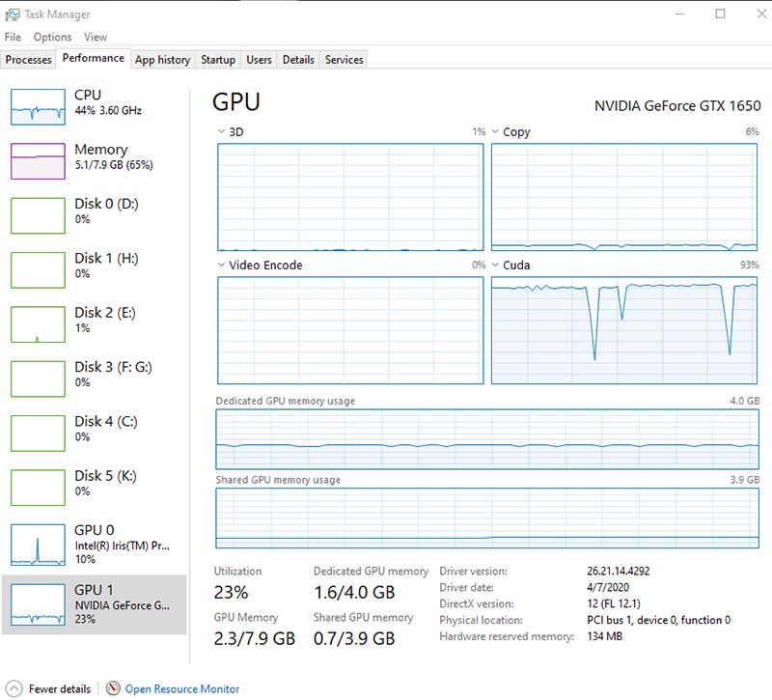Viewport: 772px width, 700px height.
Task: Click the 0.7/3.9 GB shared memory value
Action: tap(354, 638)
